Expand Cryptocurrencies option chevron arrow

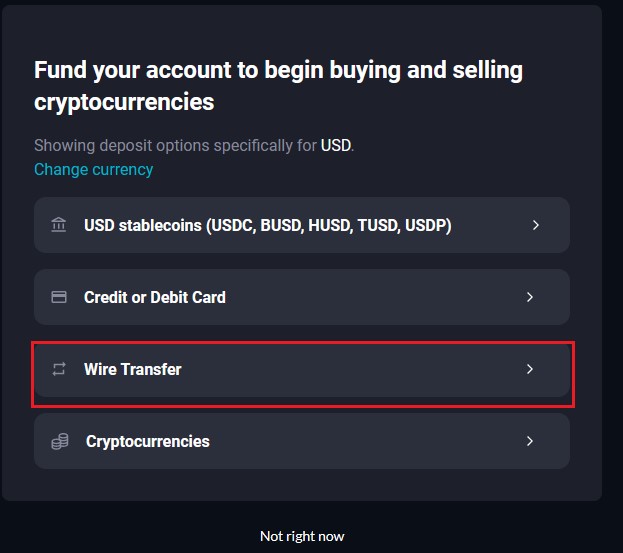point(530,441)
